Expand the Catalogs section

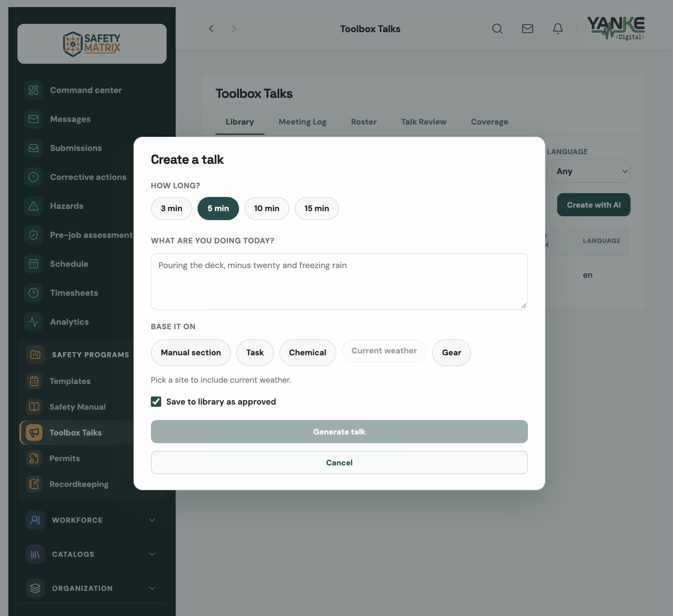pos(92,554)
